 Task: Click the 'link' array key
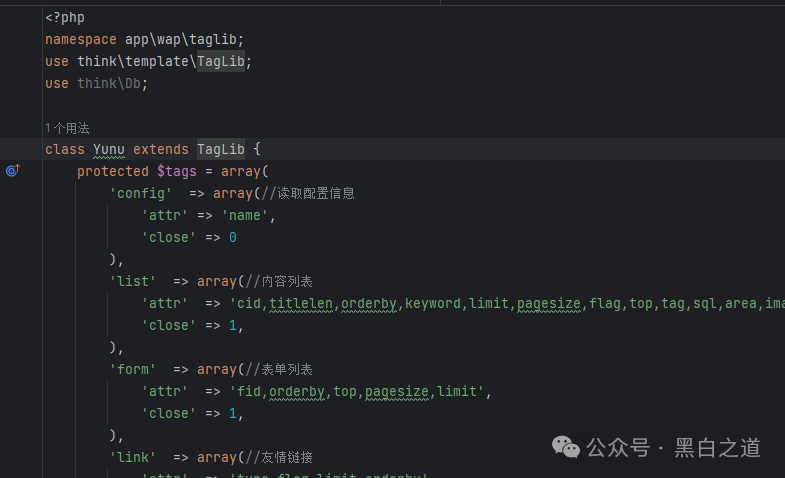pyautogui.click(x=133, y=457)
